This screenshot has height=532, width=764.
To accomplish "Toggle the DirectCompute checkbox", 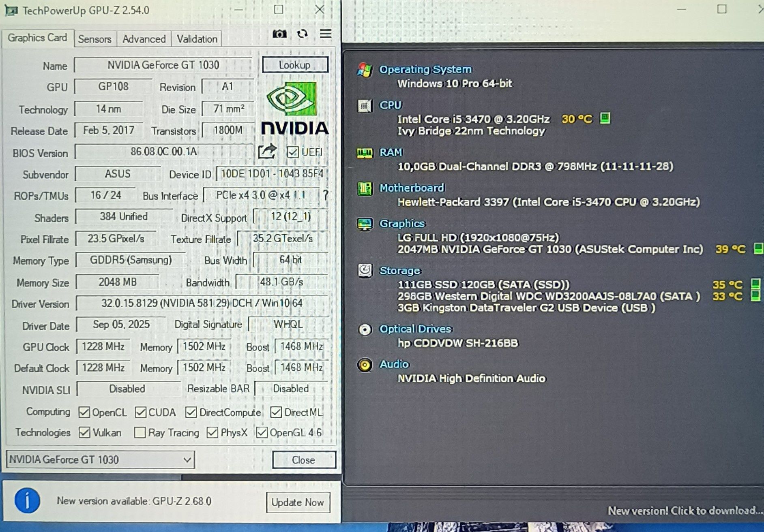I will pyautogui.click(x=191, y=412).
